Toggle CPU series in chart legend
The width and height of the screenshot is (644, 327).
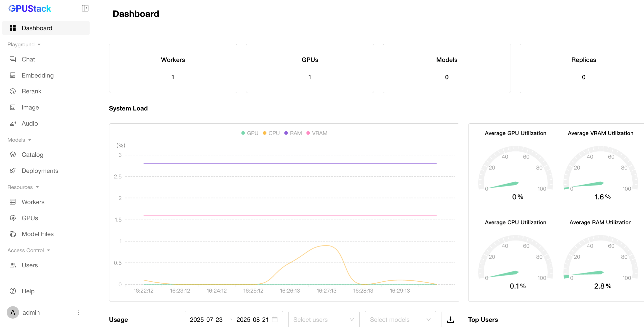coord(271,133)
